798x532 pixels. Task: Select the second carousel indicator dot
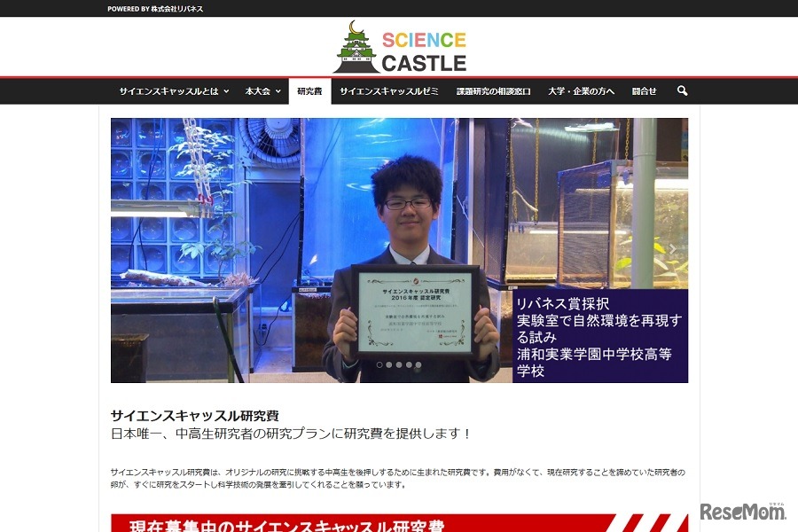[x=389, y=364]
